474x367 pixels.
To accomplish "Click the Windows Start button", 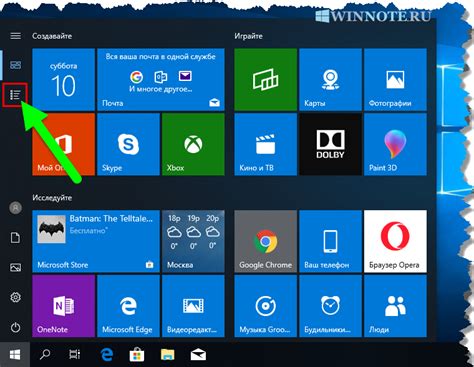I will pyautogui.click(x=15, y=354).
